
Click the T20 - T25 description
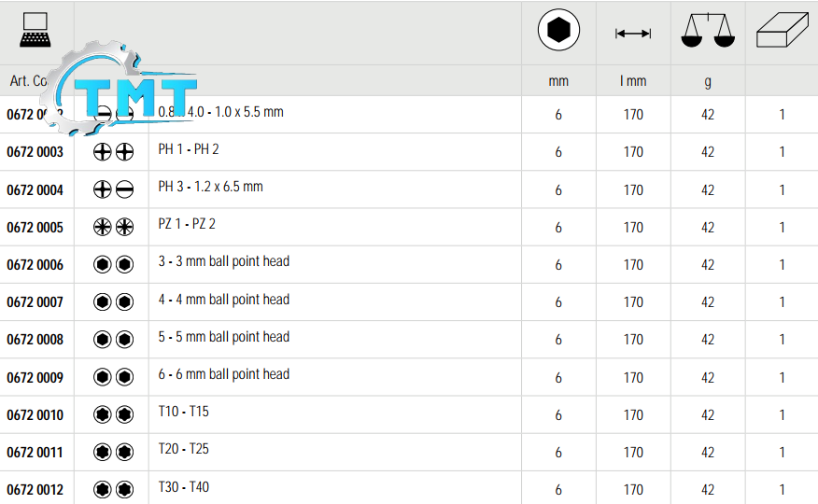(183, 449)
